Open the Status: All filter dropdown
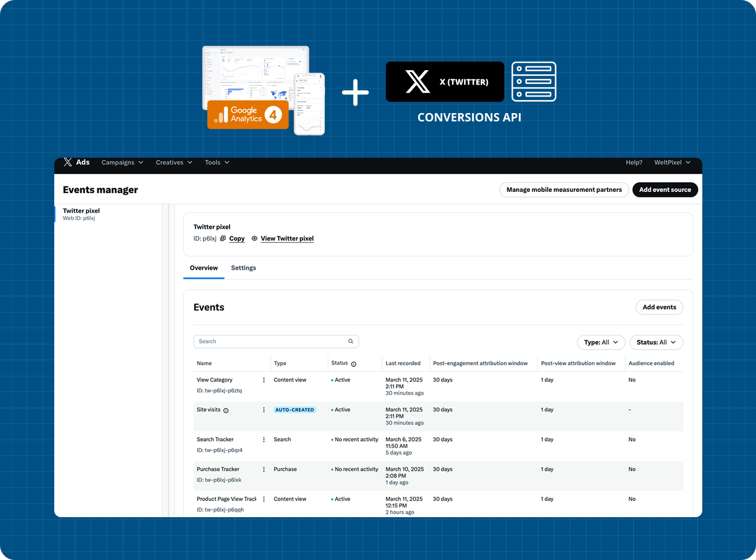Screen dimensions: 756x560 point(656,342)
